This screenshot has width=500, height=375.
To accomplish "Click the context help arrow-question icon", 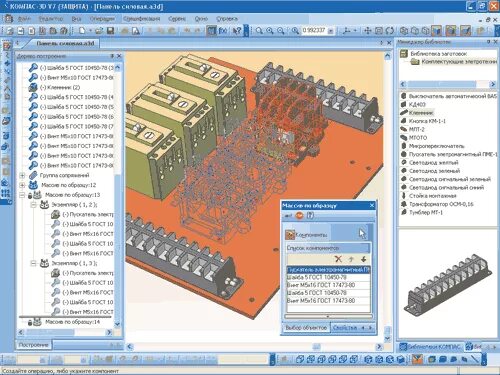I will point(236,31).
